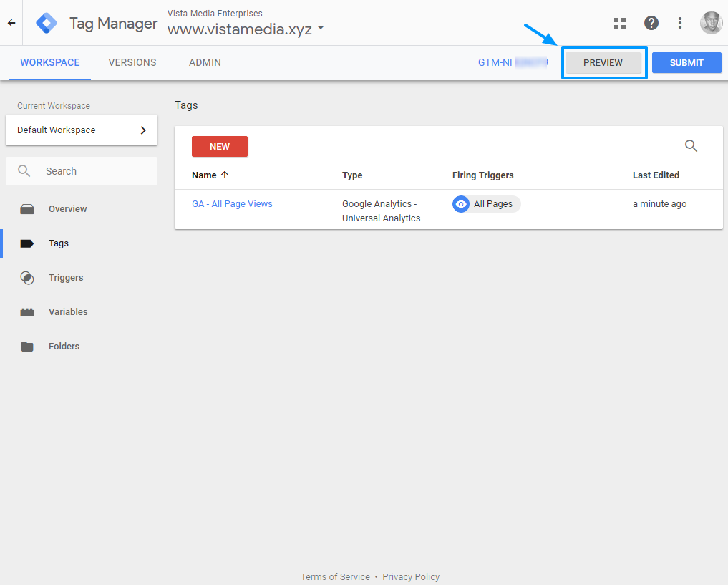
Task: Open the help question mark icon
Action: 651,23
